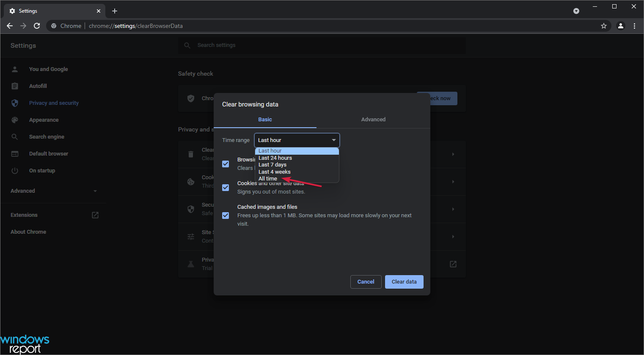Screen dimensions: 644x355
Task: Click the Privacy and security shield icon
Action: 15,103
